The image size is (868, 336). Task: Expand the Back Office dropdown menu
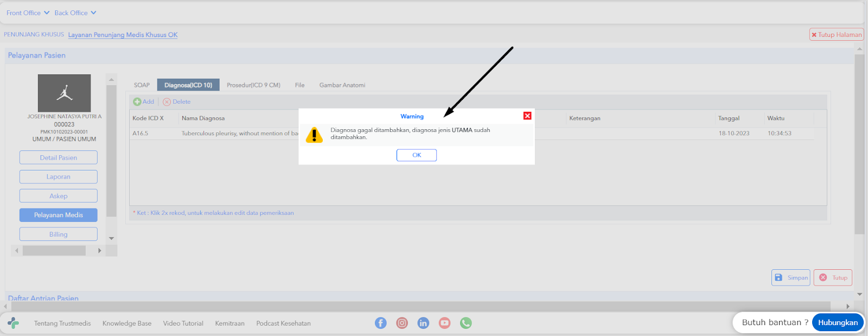pyautogui.click(x=75, y=12)
